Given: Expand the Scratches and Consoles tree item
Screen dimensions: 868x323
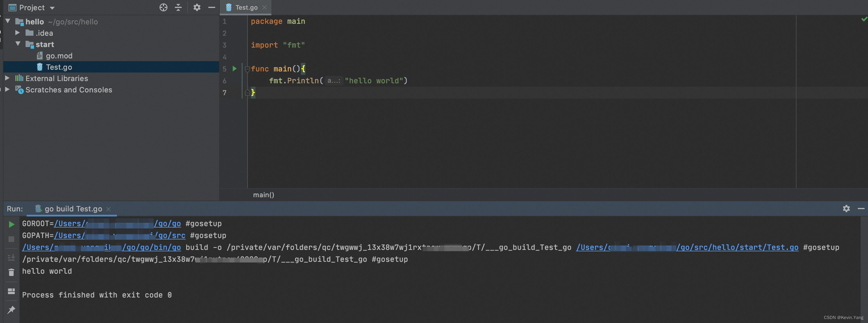Looking at the screenshot, I should point(7,90).
